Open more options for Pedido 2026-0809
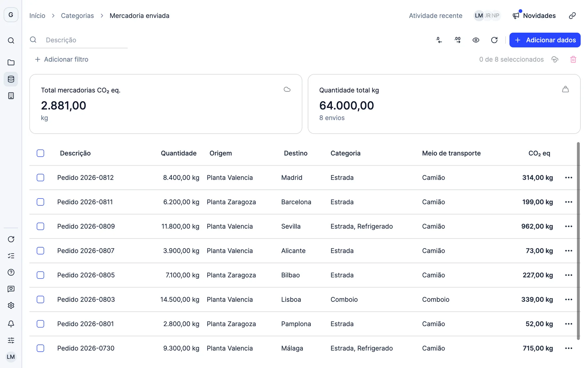The width and height of the screenshot is (588, 368). coord(568,226)
